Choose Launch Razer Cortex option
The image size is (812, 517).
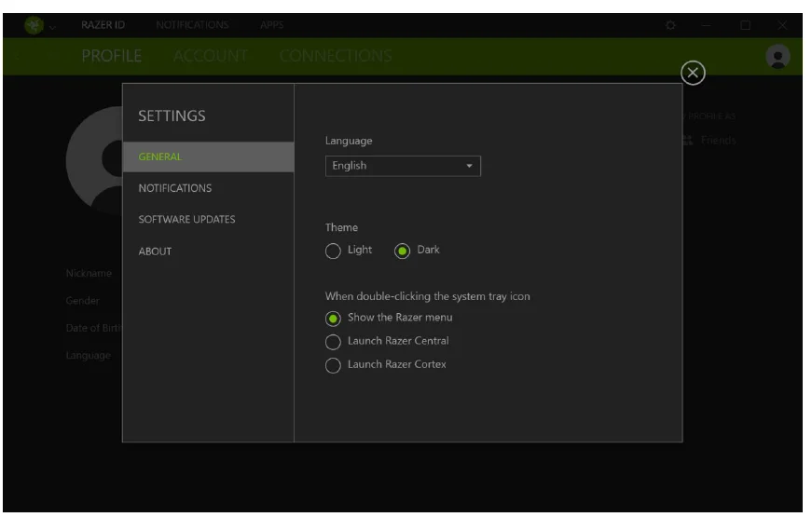coord(333,365)
